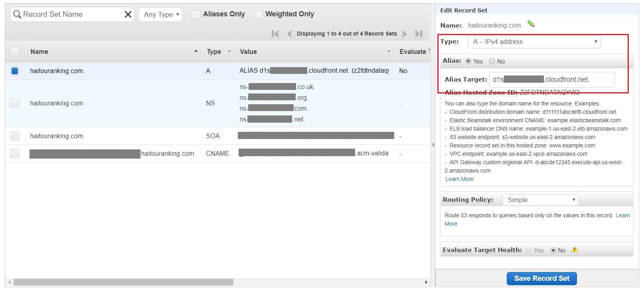The height and width of the screenshot is (290, 644).
Task: Open the Type column filter arrow
Action: 229,51
